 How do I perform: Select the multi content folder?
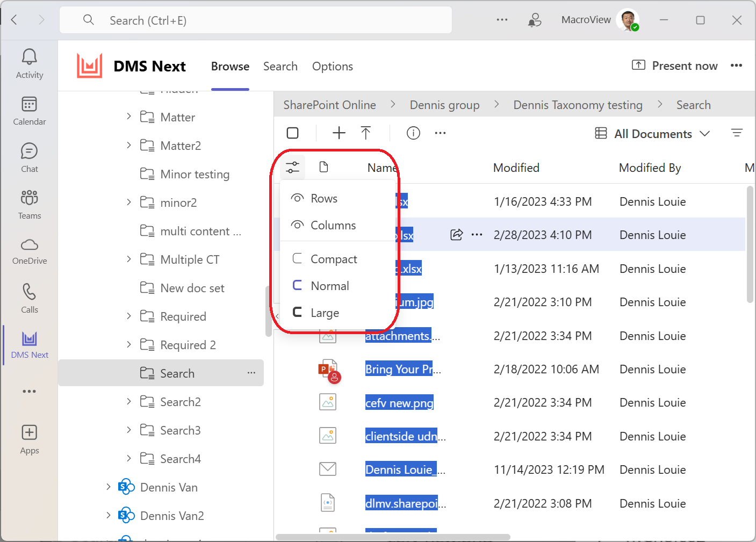click(200, 231)
